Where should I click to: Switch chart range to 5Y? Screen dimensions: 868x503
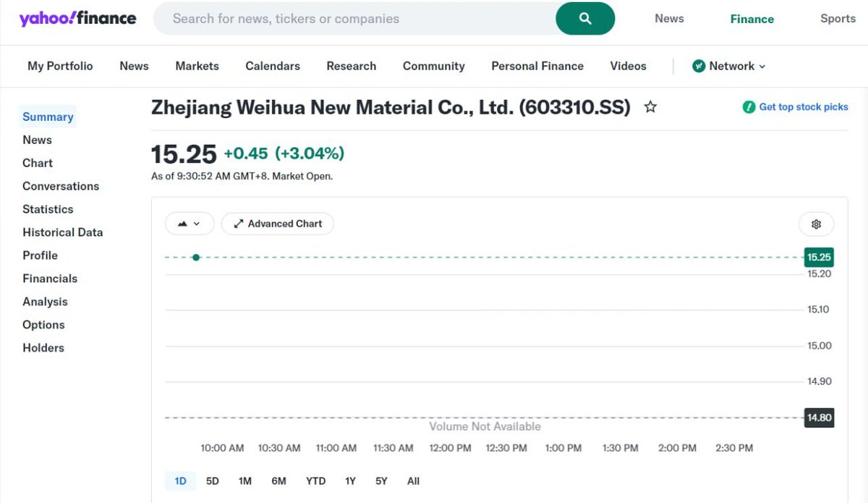tap(381, 481)
